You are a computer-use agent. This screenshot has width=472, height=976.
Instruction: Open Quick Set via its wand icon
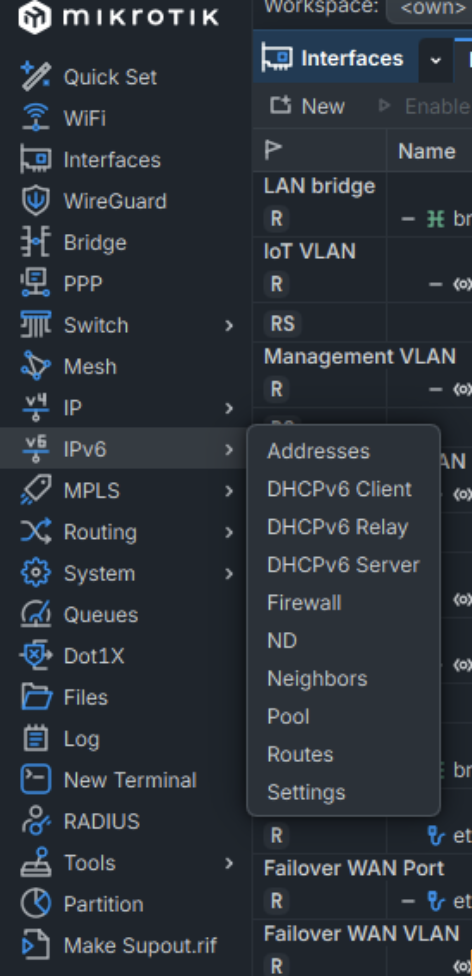click(x=36, y=77)
